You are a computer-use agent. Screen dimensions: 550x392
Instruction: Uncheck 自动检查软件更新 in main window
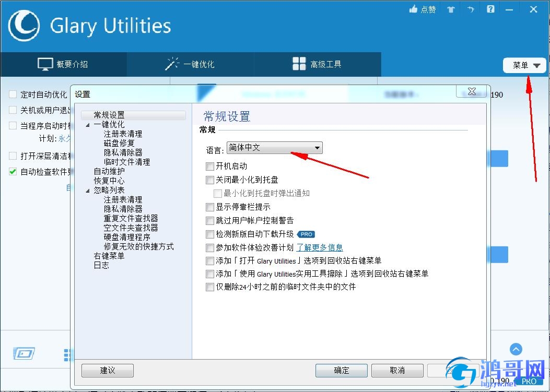coord(13,171)
